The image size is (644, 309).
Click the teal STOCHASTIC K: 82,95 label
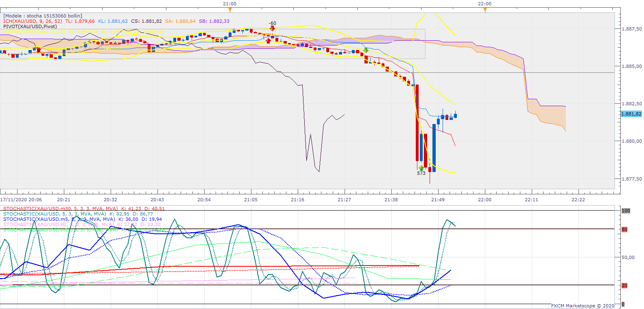[x=78, y=214]
